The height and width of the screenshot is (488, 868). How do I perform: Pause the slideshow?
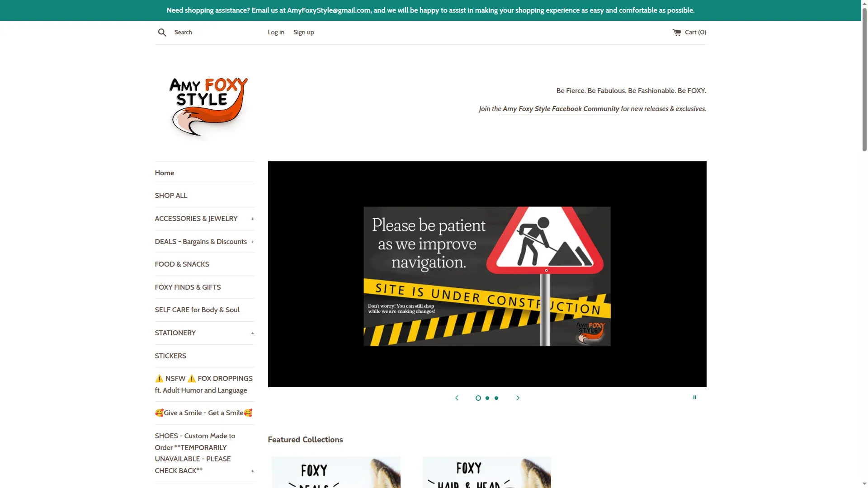click(x=695, y=397)
